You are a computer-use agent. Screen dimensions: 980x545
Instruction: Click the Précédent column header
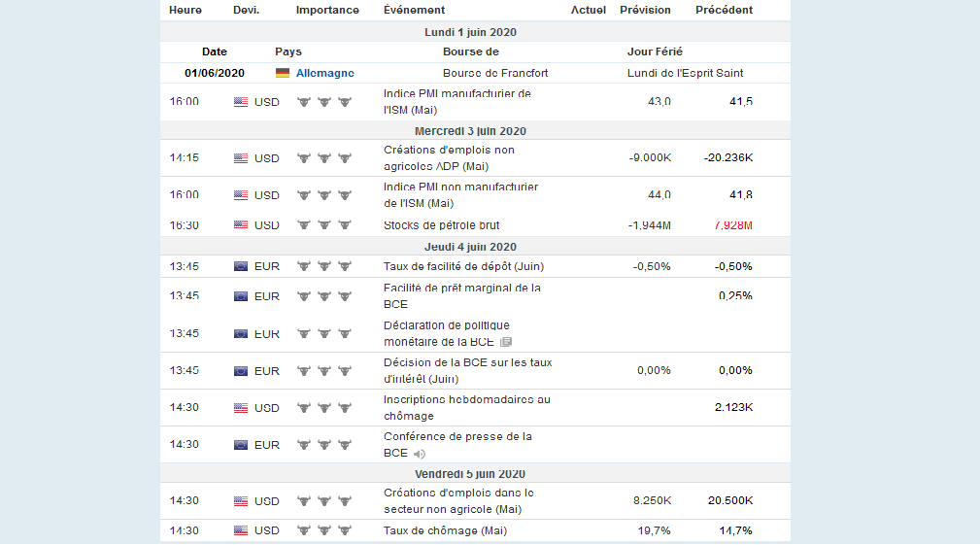724,10
